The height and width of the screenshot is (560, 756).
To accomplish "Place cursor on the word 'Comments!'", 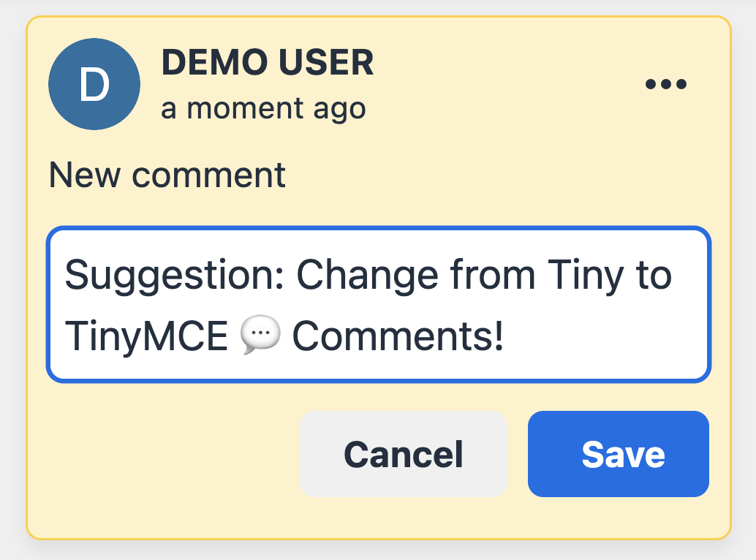I will pyautogui.click(x=398, y=338).
